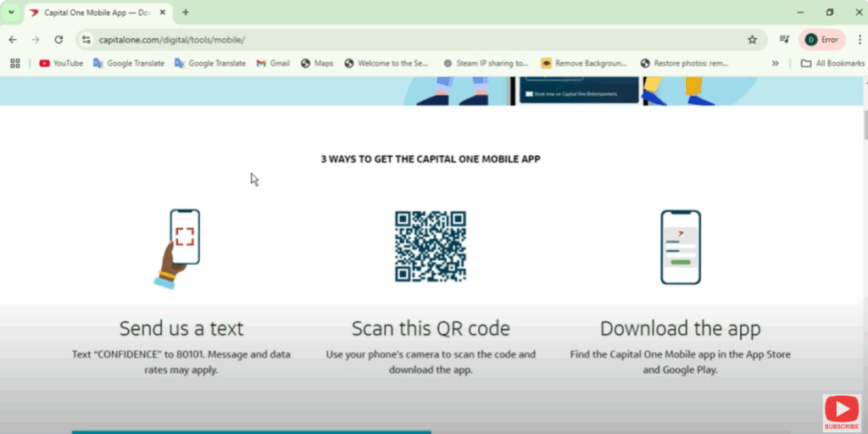Go forward to the next page
The image size is (868, 434).
(36, 39)
